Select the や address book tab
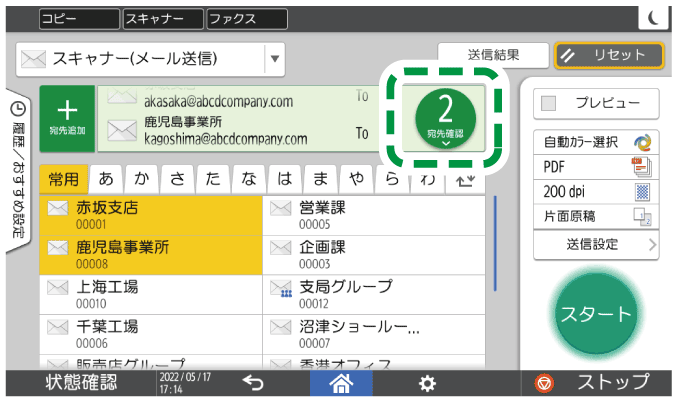The image size is (675, 400). coord(356,179)
